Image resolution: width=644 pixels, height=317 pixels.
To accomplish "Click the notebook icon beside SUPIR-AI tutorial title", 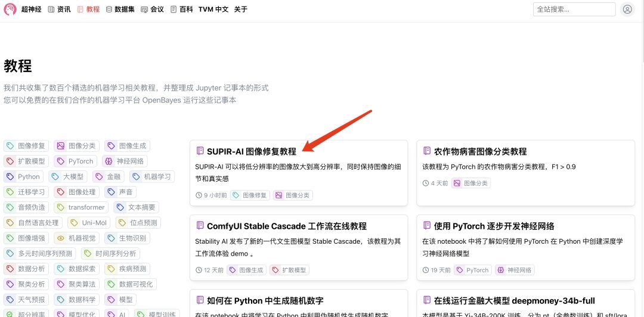I will [x=200, y=151].
